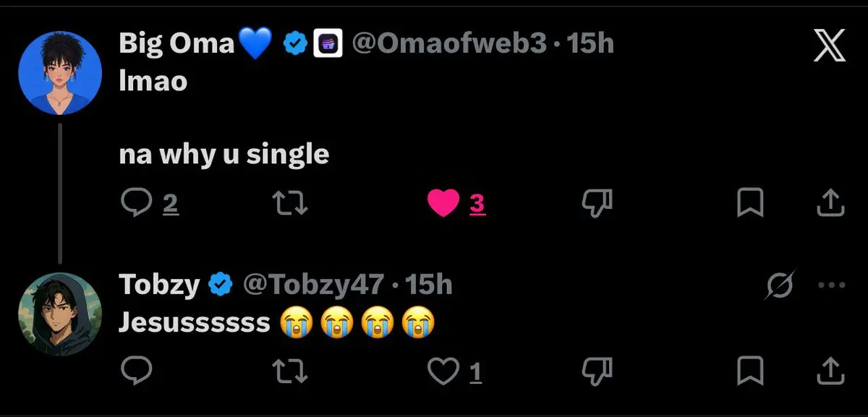Bookmark Big Oma's post
The height and width of the screenshot is (417, 868).
[x=750, y=204]
